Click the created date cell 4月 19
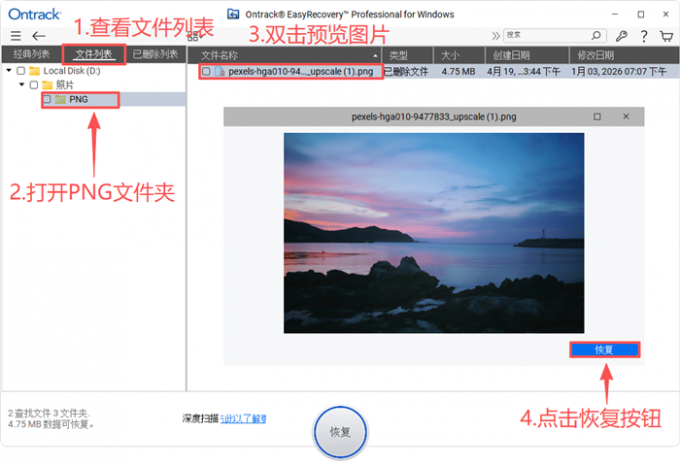The height and width of the screenshot is (464, 680). tap(523, 72)
